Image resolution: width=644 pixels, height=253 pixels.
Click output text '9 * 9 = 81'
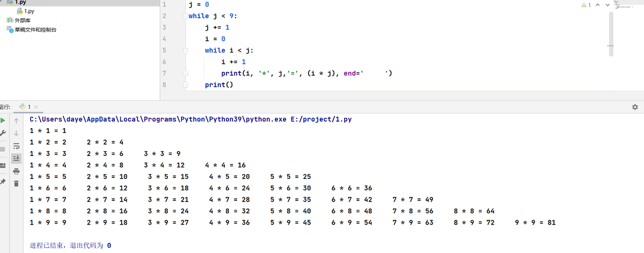pyautogui.click(x=535, y=222)
